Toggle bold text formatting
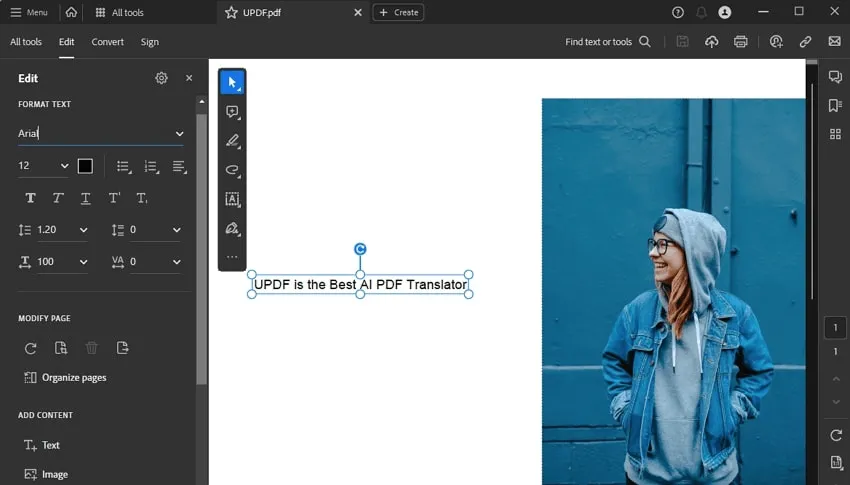 pyautogui.click(x=30, y=198)
